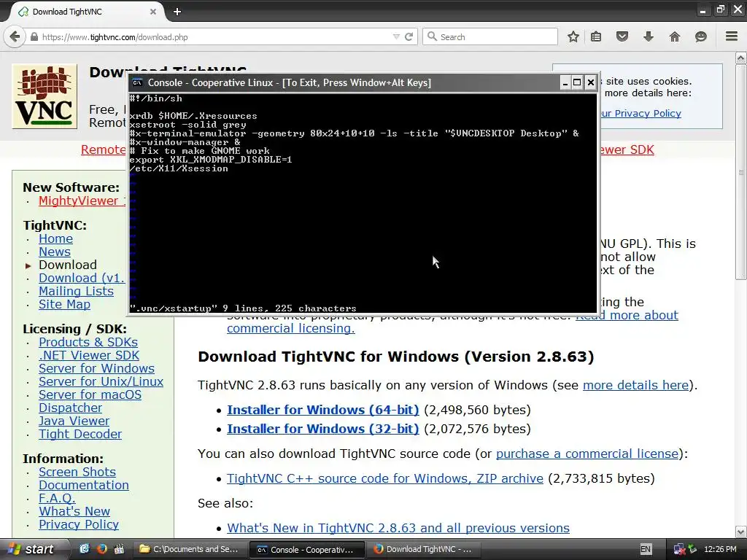Open the chat speech bubble icon
747x560 pixels.
click(x=701, y=36)
